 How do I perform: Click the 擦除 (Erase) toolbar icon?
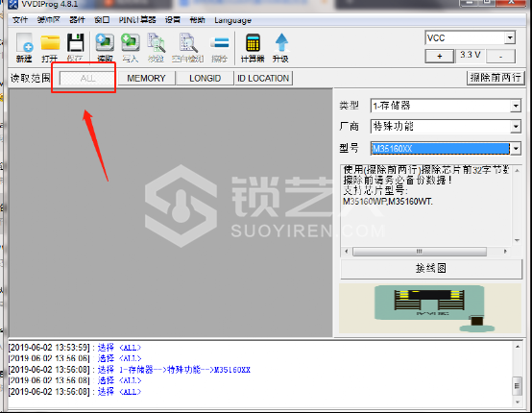219,47
